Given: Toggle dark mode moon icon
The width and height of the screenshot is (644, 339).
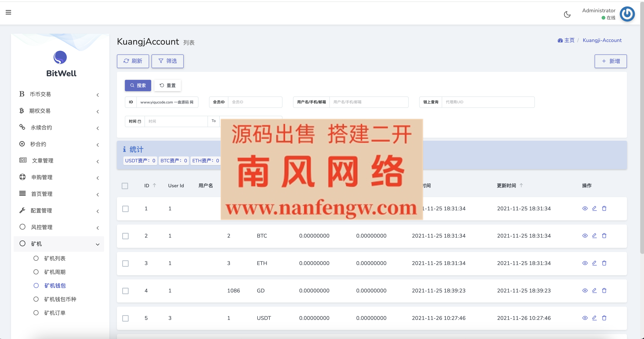Looking at the screenshot, I should (x=567, y=15).
